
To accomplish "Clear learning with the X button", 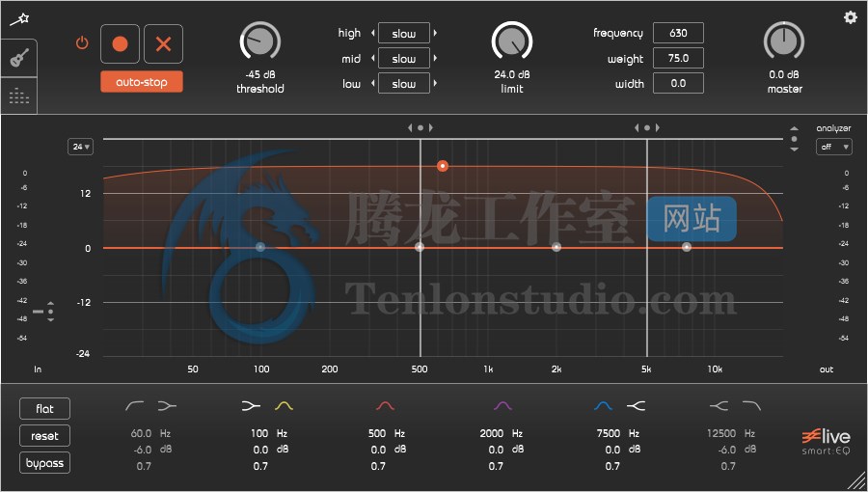I will (x=163, y=43).
